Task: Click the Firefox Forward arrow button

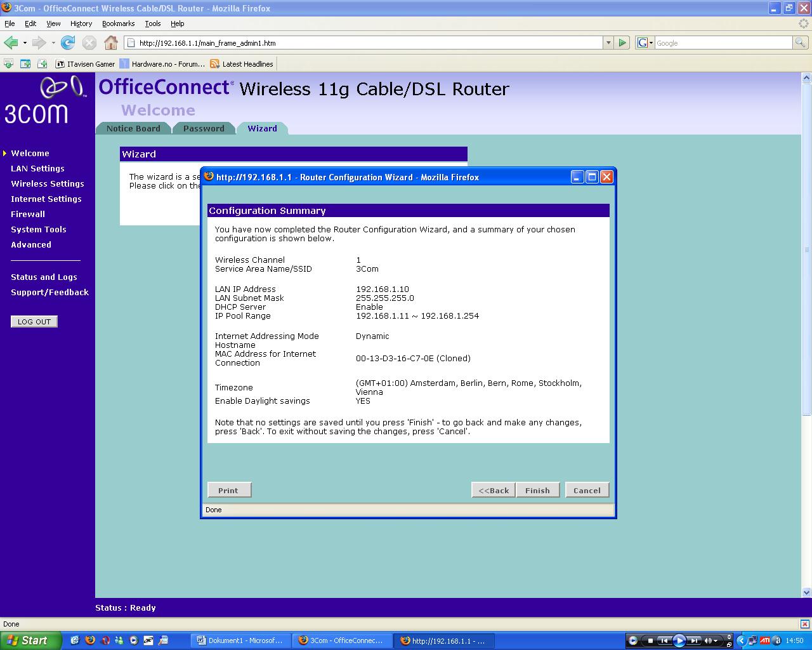Action: [39, 43]
